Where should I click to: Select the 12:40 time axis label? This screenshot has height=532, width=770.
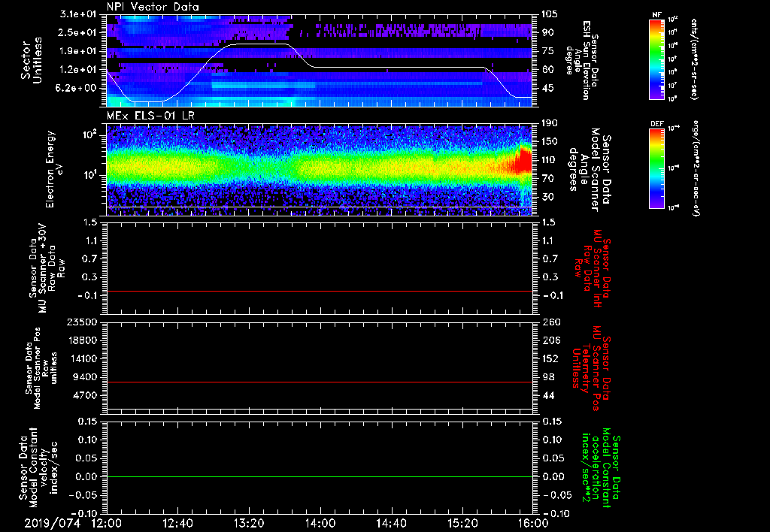pos(178,522)
